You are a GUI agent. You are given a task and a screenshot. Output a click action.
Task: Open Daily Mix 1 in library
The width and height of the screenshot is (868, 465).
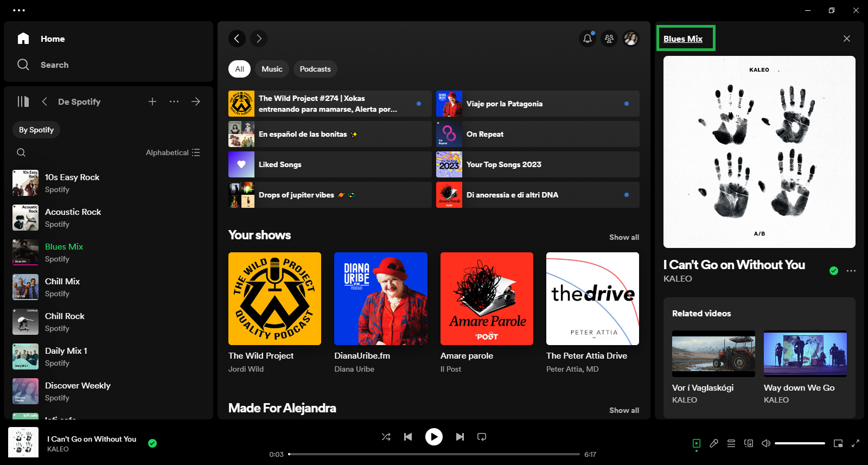pos(108,356)
